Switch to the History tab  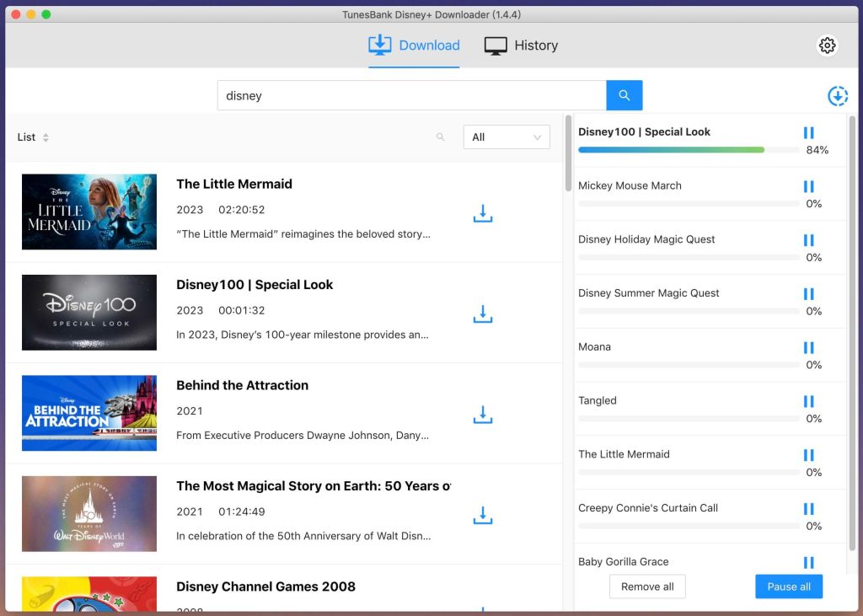(x=521, y=45)
